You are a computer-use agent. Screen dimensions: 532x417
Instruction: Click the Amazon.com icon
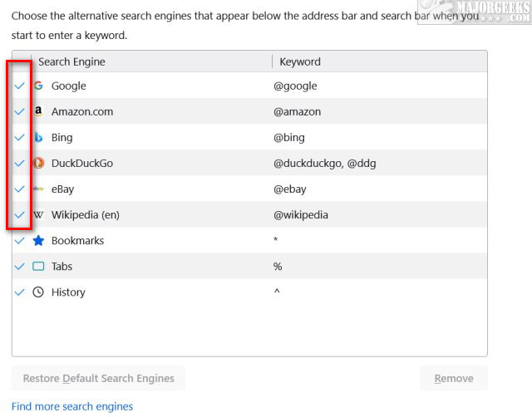click(x=38, y=111)
